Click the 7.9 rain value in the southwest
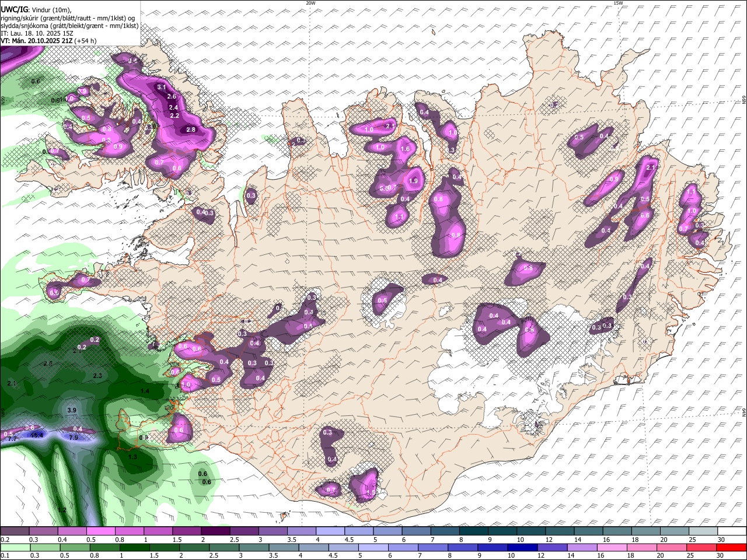Image resolution: width=747 pixels, height=560 pixels. tap(74, 437)
